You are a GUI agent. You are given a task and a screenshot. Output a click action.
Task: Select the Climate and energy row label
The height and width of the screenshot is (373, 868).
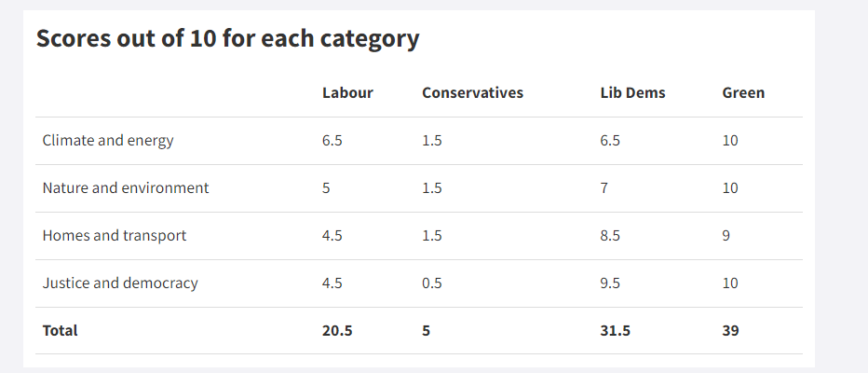pyautogui.click(x=108, y=141)
